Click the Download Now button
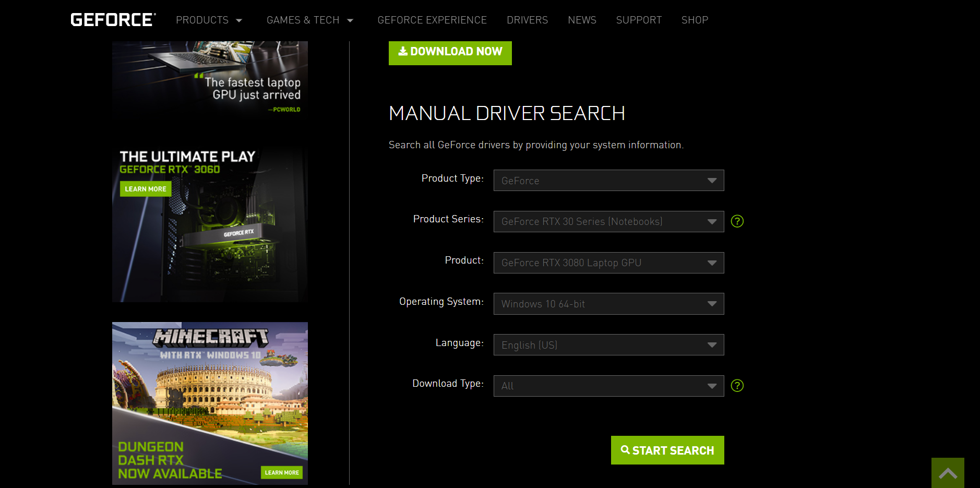This screenshot has height=488, width=980. [x=450, y=53]
